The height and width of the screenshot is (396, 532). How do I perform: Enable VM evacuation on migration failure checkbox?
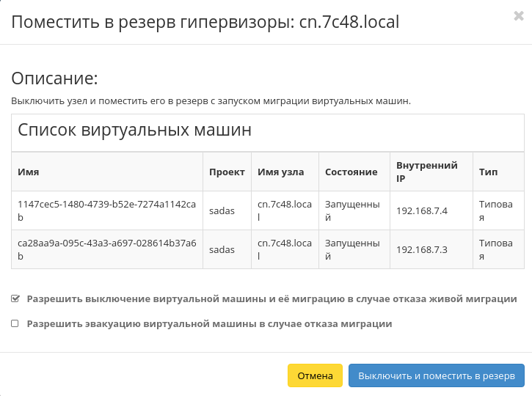point(15,323)
